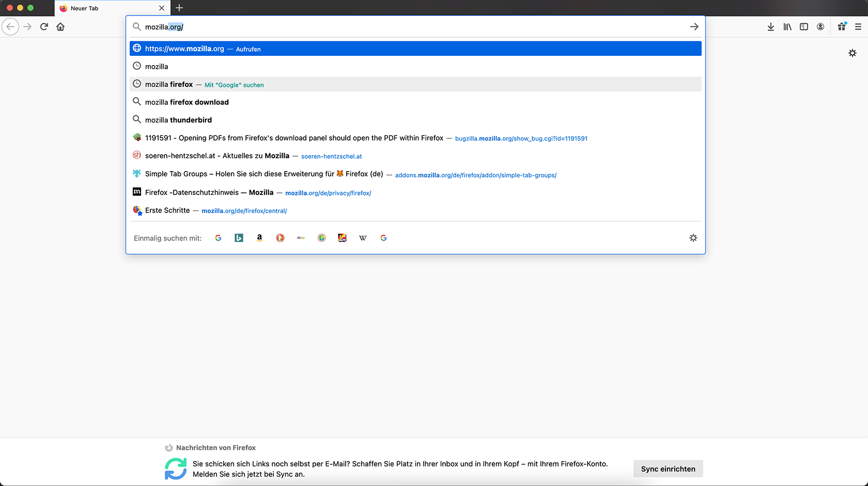
Task: Open Firefox-Datenschutzhinweis Mozilla result
Action: click(x=415, y=192)
